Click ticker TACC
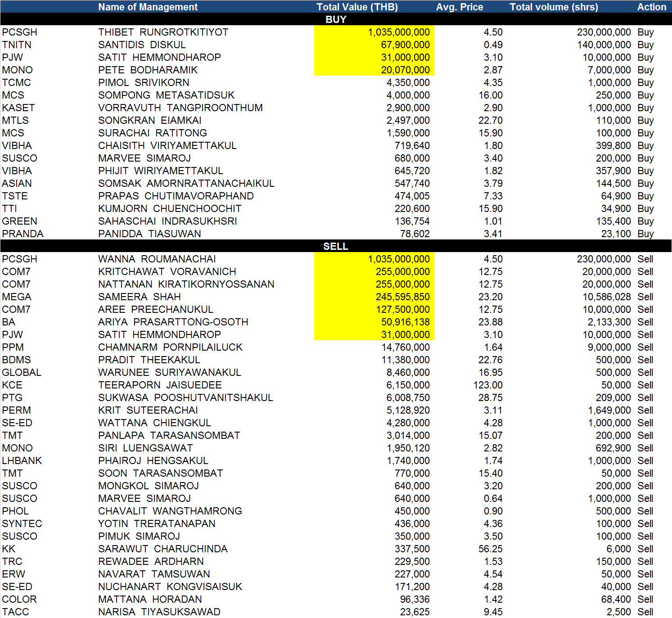The image size is (672, 618). pyautogui.click(x=15, y=612)
